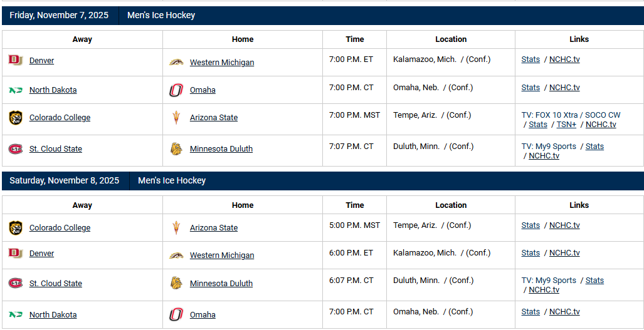This screenshot has height=330, width=644.
Task: Click Minnesota Duluth bulldog logo on Saturday
Action: pyautogui.click(x=176, y=283)
